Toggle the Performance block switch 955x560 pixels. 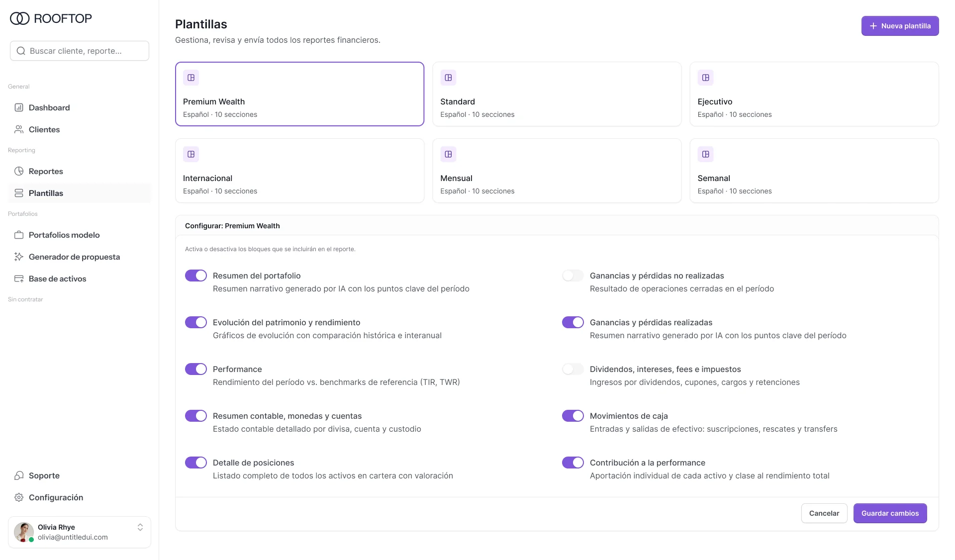(x=196, y=369)
